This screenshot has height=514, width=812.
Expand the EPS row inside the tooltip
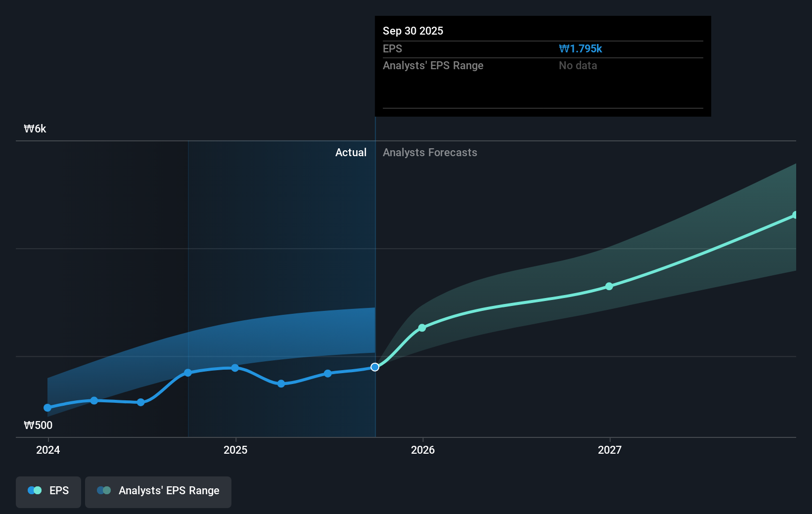[542, 48]
